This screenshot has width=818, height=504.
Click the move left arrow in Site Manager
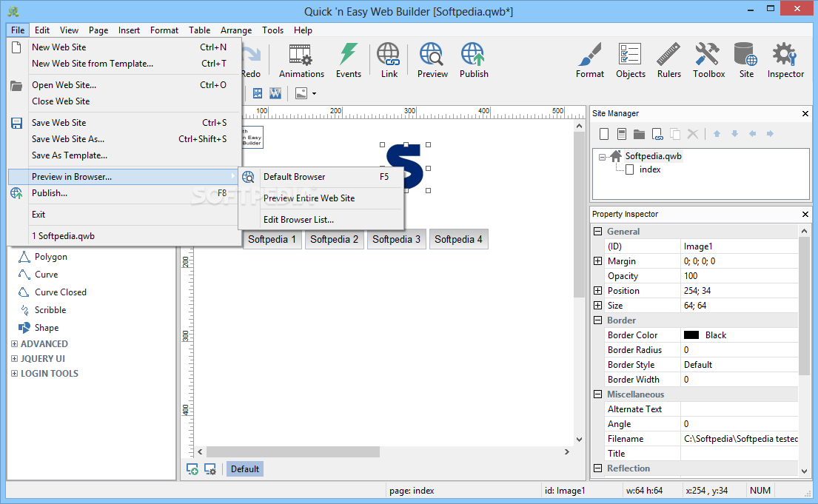coord(752,134)
